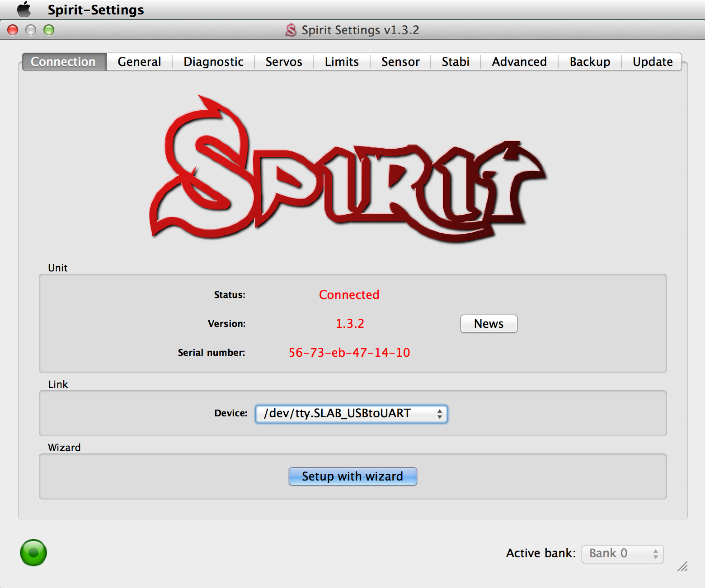
Task: Go to the Servos tab
Action: (283, 62)
